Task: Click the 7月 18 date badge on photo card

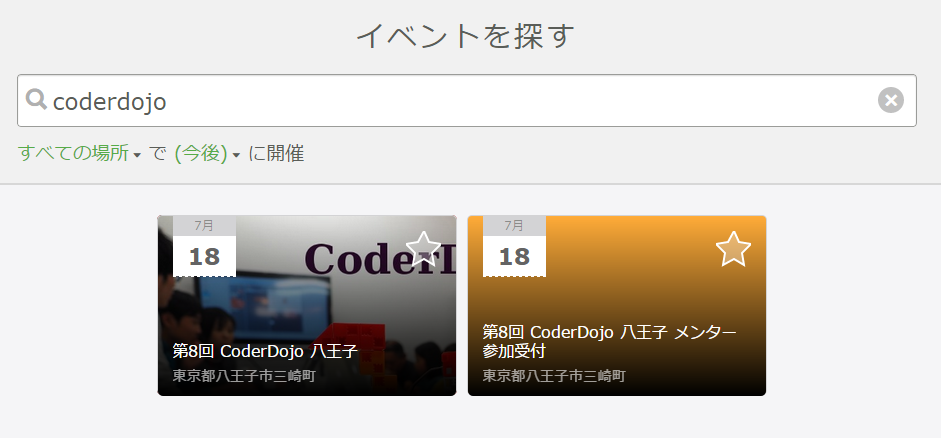Action: tap(204, 246)
